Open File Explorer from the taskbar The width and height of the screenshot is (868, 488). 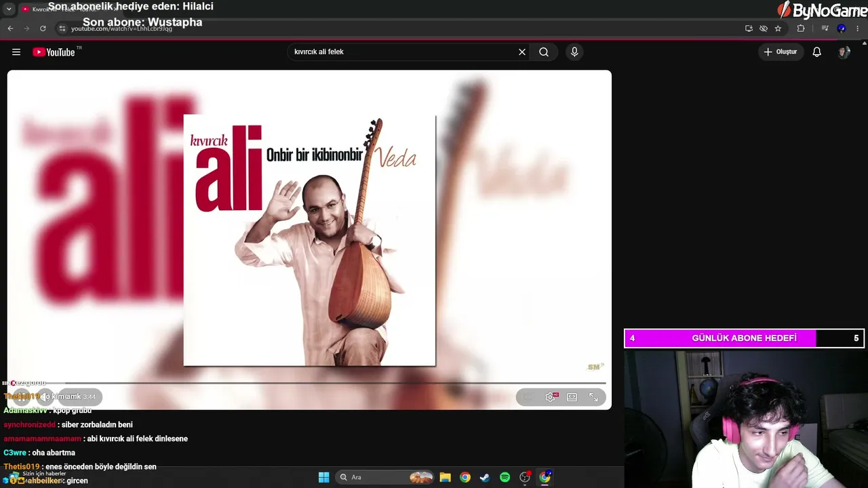[x=445, y=477]
